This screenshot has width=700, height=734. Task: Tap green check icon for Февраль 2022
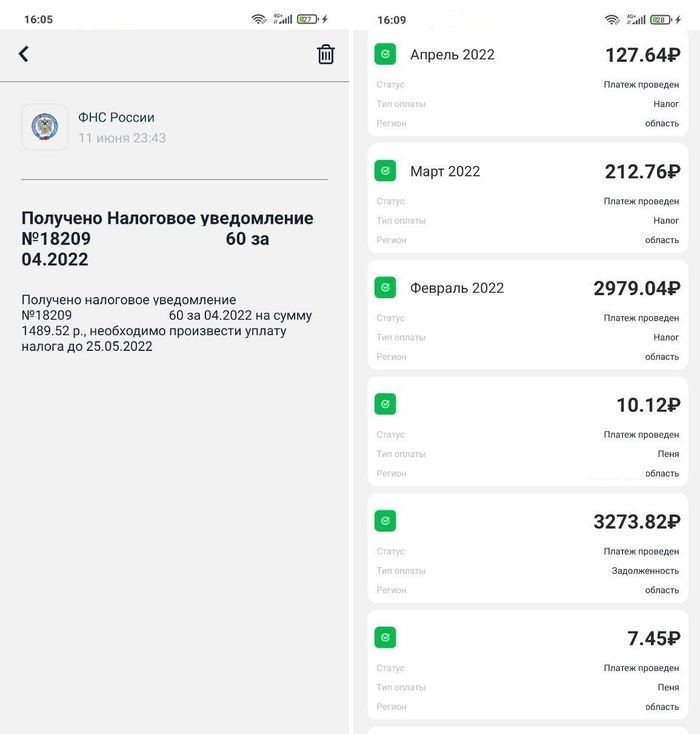pyautogui.click(x=385, y=288)
